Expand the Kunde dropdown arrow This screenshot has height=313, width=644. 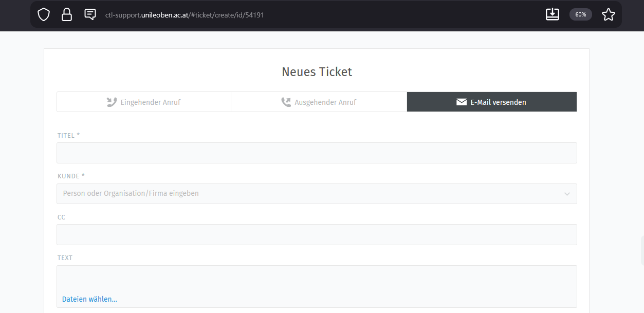click(567, 194)
